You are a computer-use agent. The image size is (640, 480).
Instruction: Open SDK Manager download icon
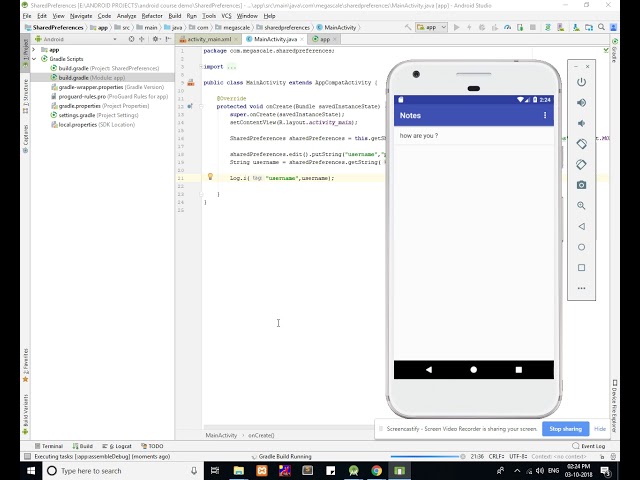coord(576,27)
